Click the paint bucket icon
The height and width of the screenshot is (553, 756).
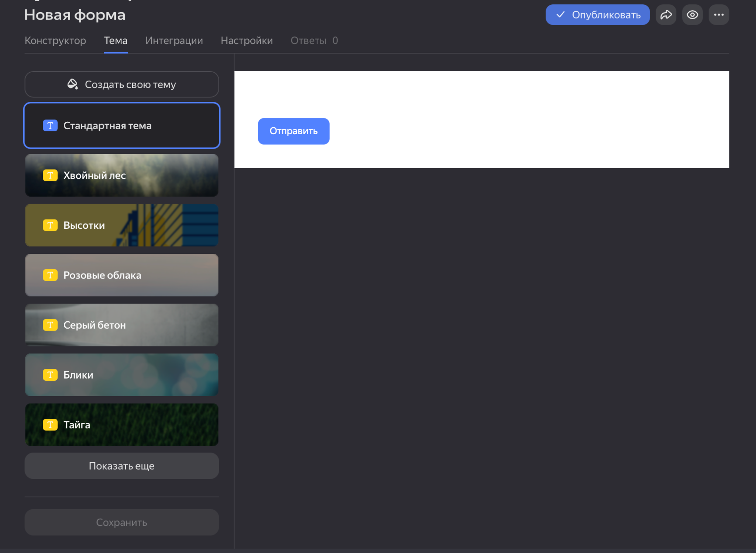pyautogui.click(x=72, y=84)
